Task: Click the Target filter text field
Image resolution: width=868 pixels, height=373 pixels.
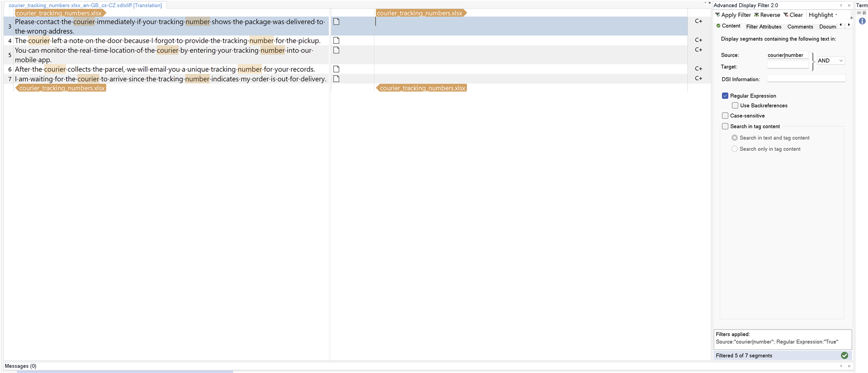Action: [x=788, y=66]
